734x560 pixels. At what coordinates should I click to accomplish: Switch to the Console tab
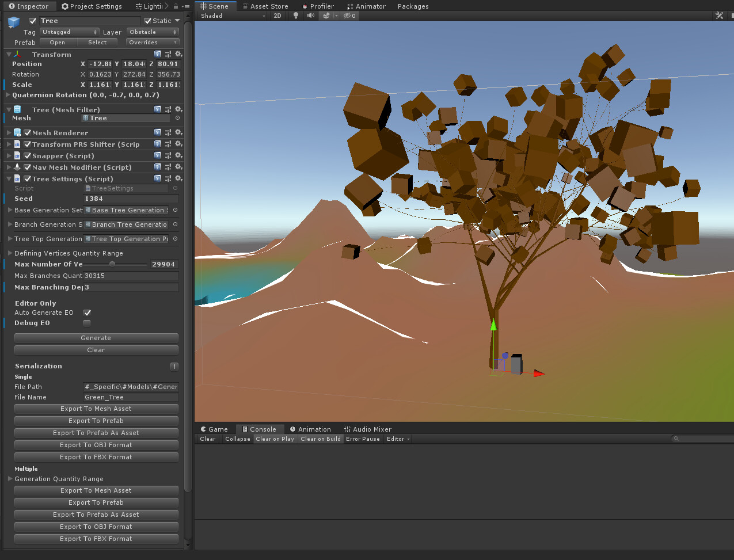pyautogui.click(x=260, y=429)
